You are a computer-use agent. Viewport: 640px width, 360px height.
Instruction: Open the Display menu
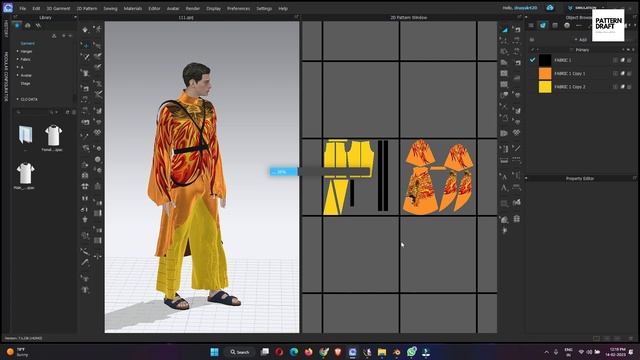point(213,8)
